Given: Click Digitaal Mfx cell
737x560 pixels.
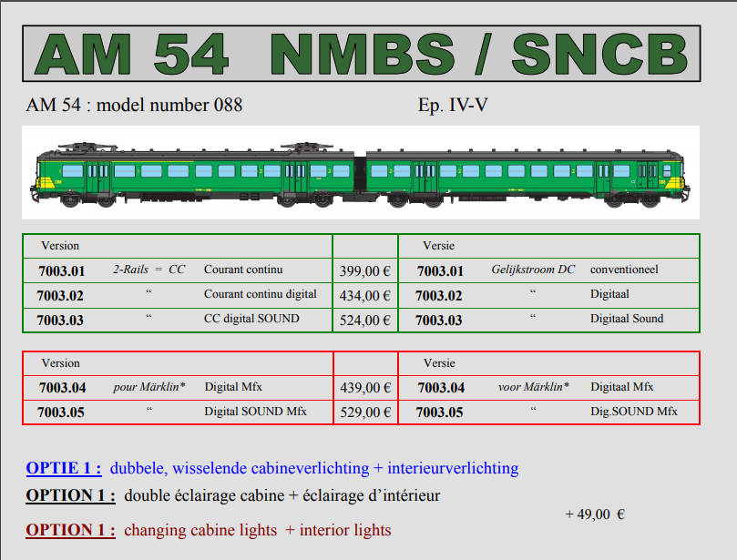Looking at the screenshot, I should (x=622, y=387).
